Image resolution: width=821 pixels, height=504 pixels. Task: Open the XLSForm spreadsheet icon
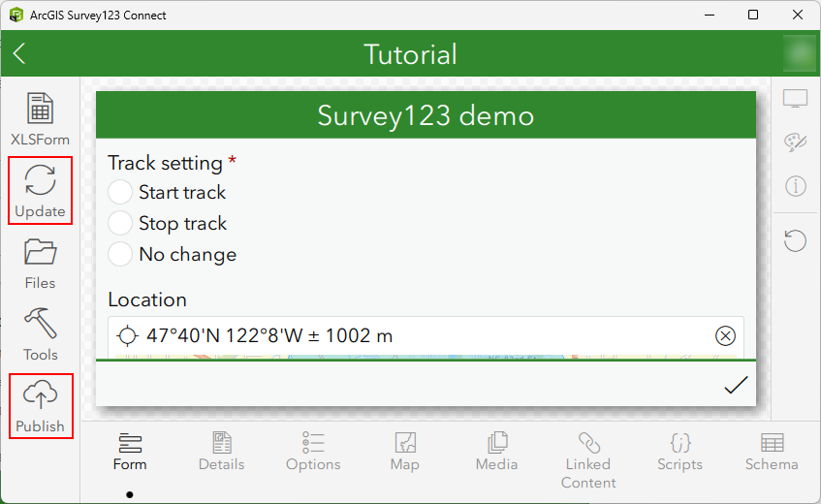point(40,110)
